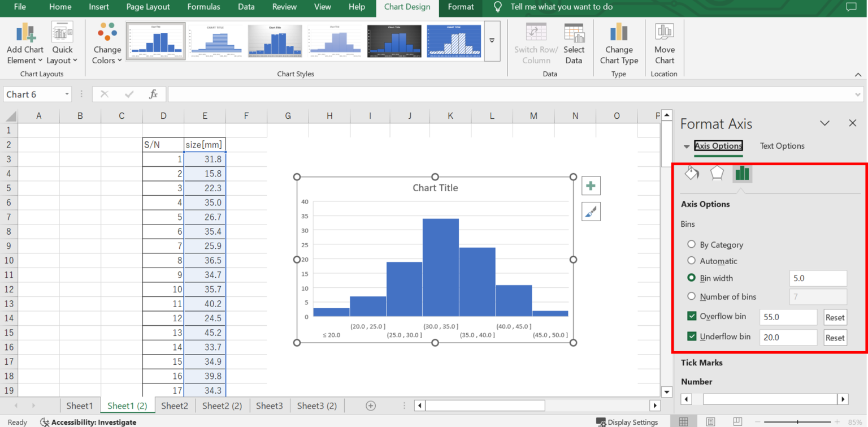Reset the Overflow bin value
This screenshot has width=868, height=427.
[x=835, y=317]
